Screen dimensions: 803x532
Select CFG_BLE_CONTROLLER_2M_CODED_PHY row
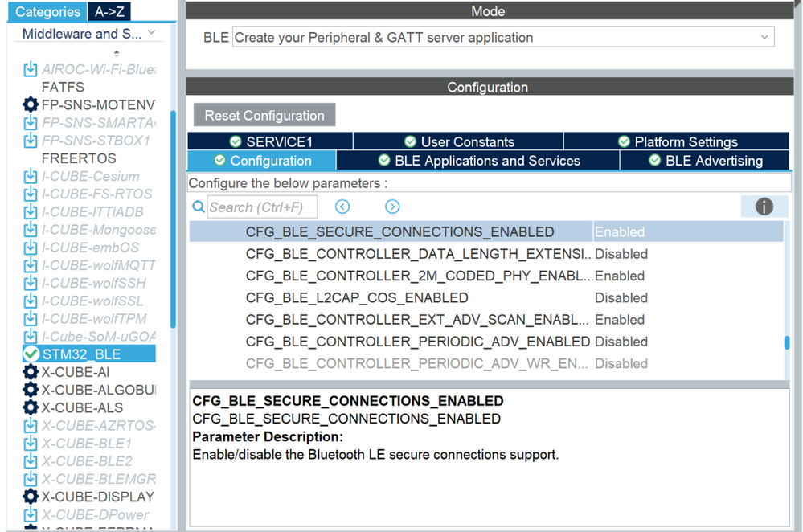pyautogui.click(x=486, y=276)
